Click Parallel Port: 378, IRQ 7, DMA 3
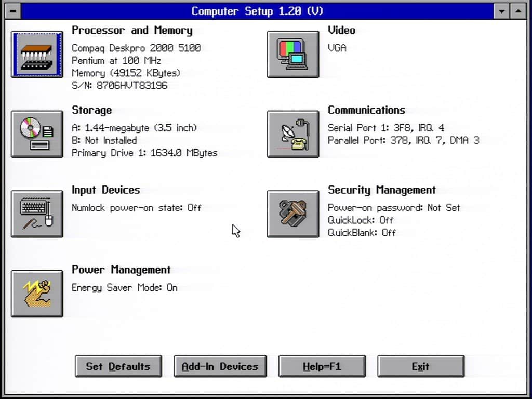This screenshot has height=399, width=532. point(403,140)
